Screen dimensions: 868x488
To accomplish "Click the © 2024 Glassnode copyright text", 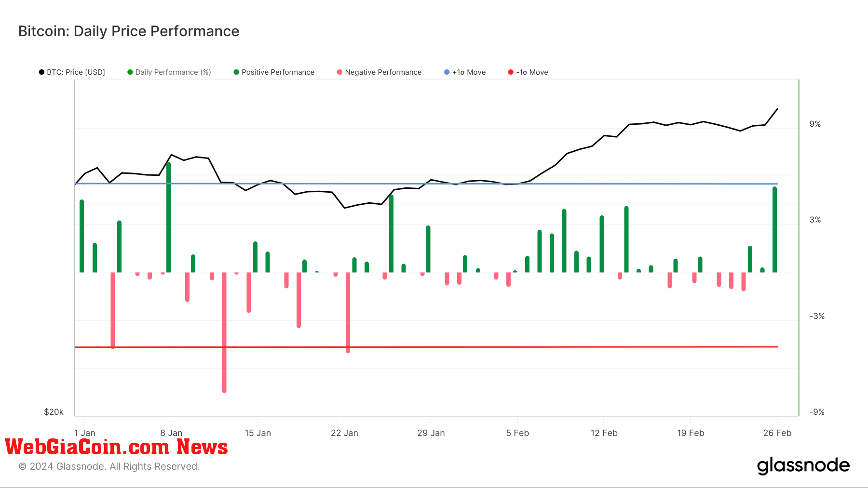I will point(109,467).
